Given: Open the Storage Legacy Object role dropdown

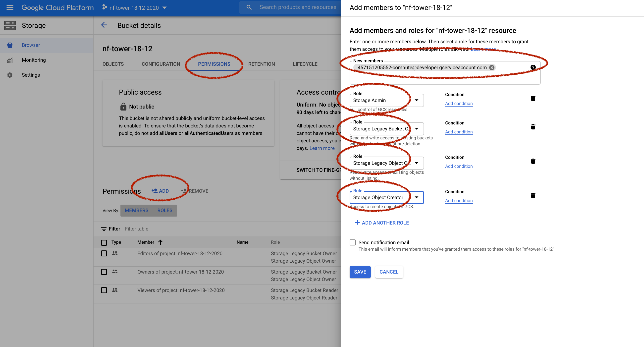Looking at the screenshot, I should 417,163.
